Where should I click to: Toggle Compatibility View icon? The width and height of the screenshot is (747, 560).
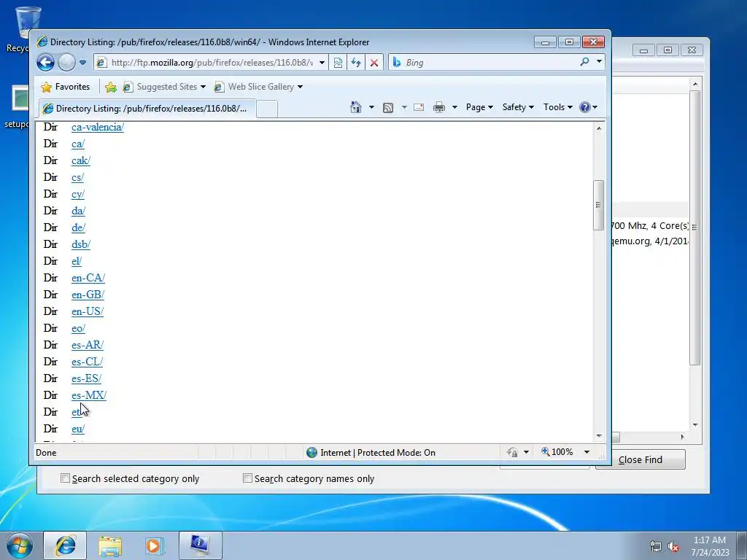(338, 63)
